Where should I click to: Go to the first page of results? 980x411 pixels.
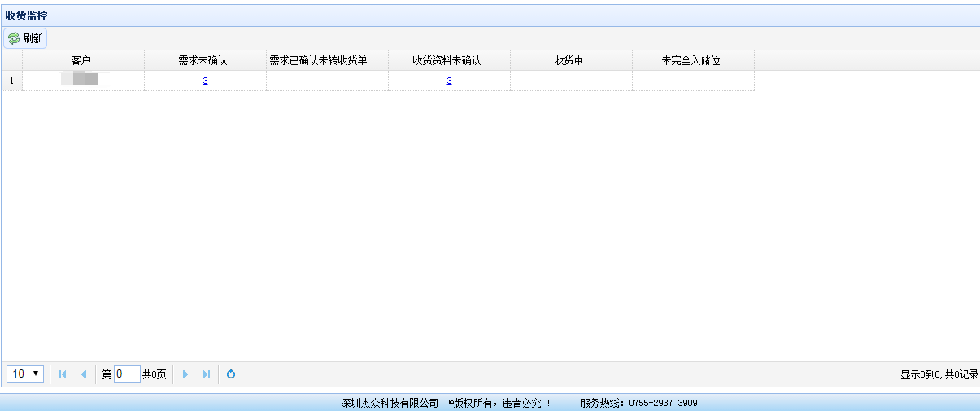[63, 374]
